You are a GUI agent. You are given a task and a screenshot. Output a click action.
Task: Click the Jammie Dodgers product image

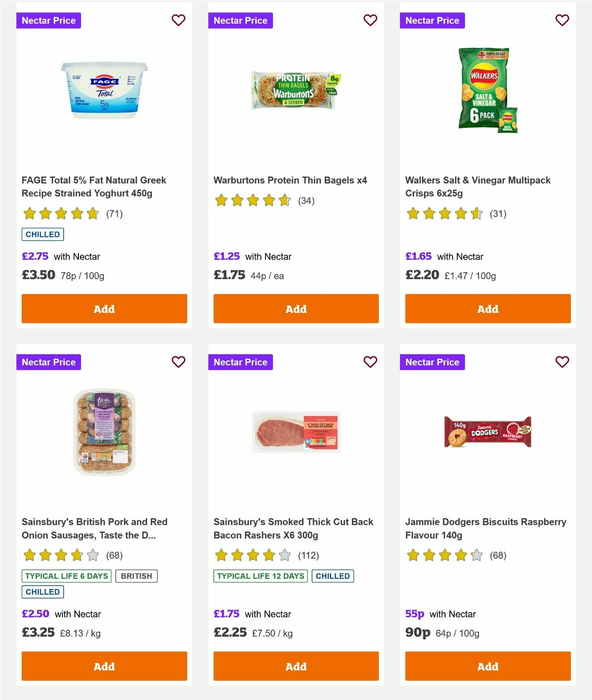pos(487,432)
